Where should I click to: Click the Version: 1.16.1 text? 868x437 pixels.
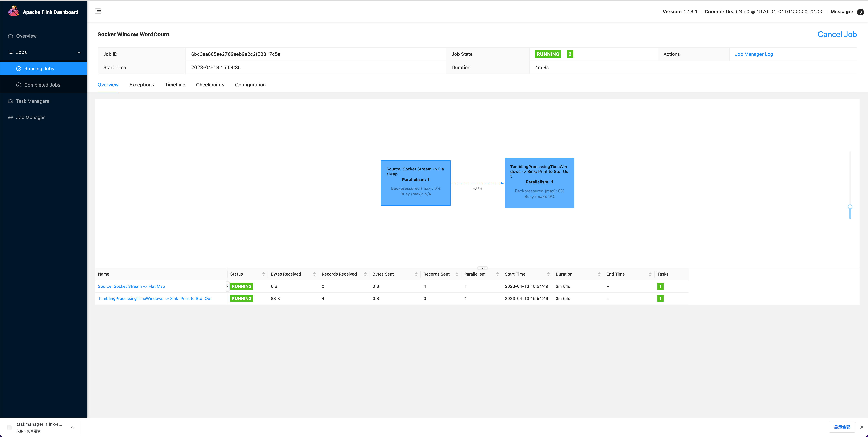click(680, 12)
